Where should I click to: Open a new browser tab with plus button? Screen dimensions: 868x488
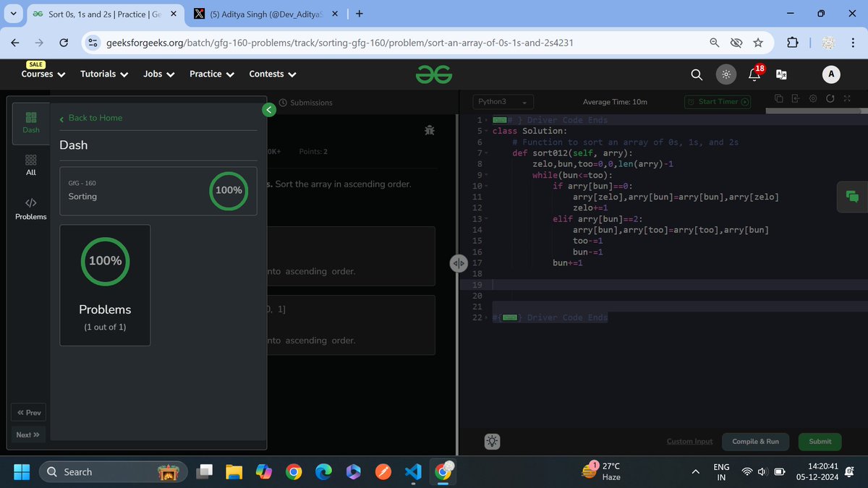click(x=359, y=14)
